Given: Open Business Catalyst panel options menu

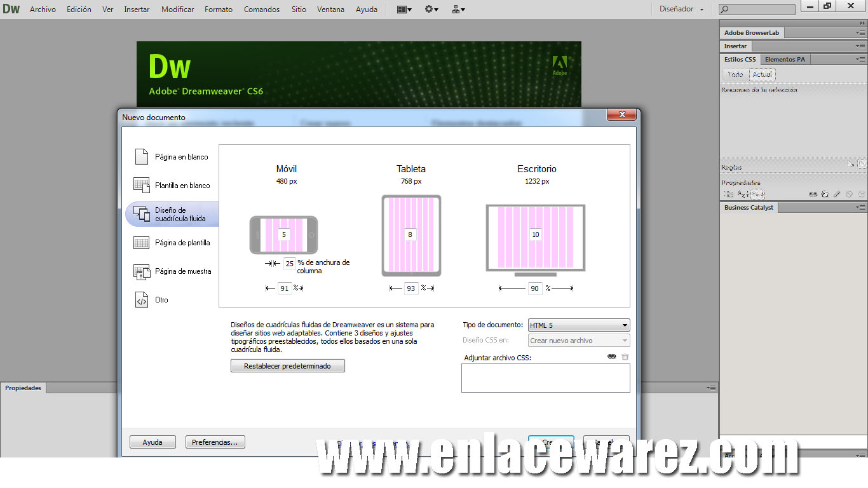Looking at the screenshot, I should [860, 208].
